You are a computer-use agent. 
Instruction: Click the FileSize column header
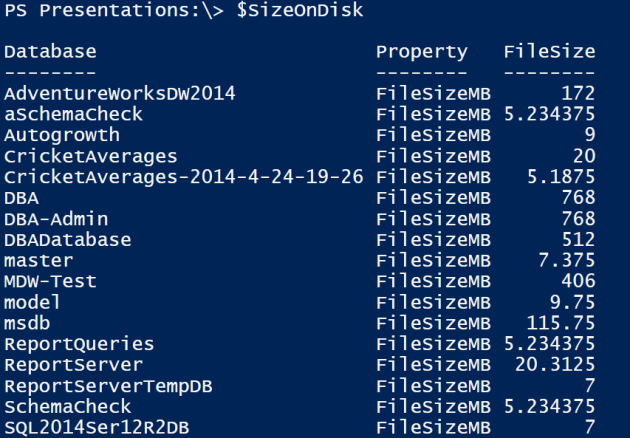pyautogui.click(x=549, y=51)
